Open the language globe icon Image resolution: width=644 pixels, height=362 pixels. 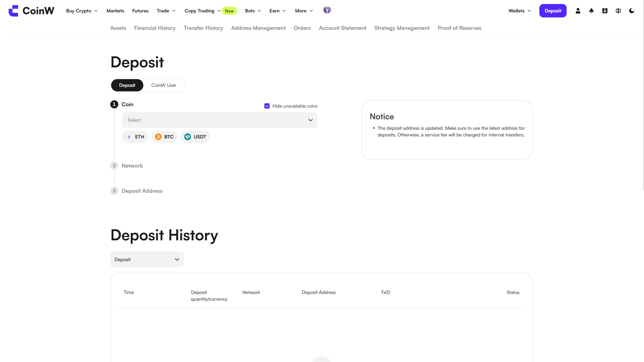point(618,11)
